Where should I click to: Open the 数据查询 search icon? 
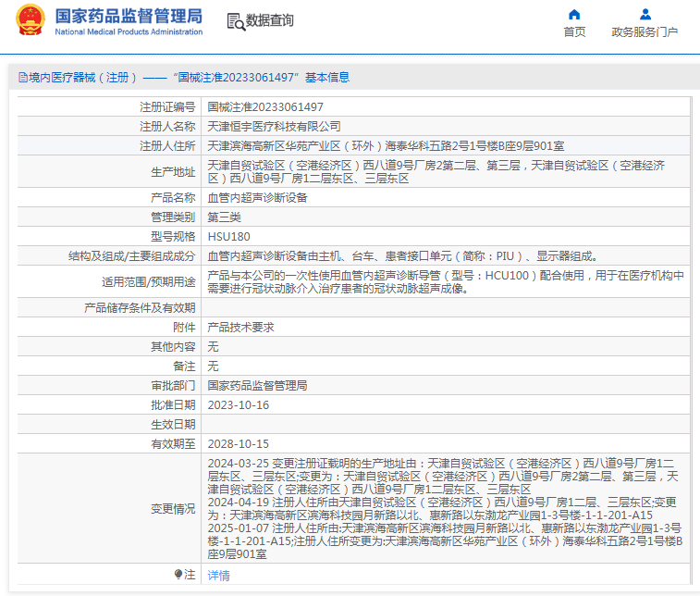tap(236, 21)
